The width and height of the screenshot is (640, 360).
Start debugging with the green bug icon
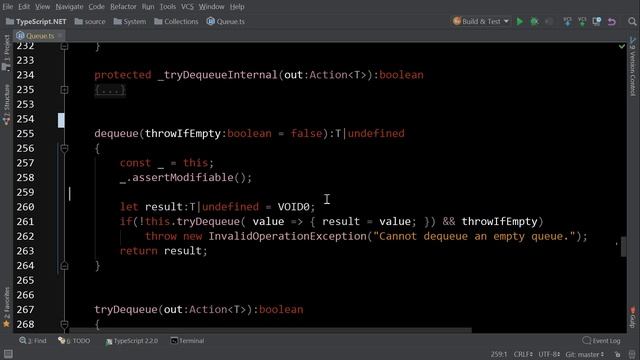coord(534,22)
